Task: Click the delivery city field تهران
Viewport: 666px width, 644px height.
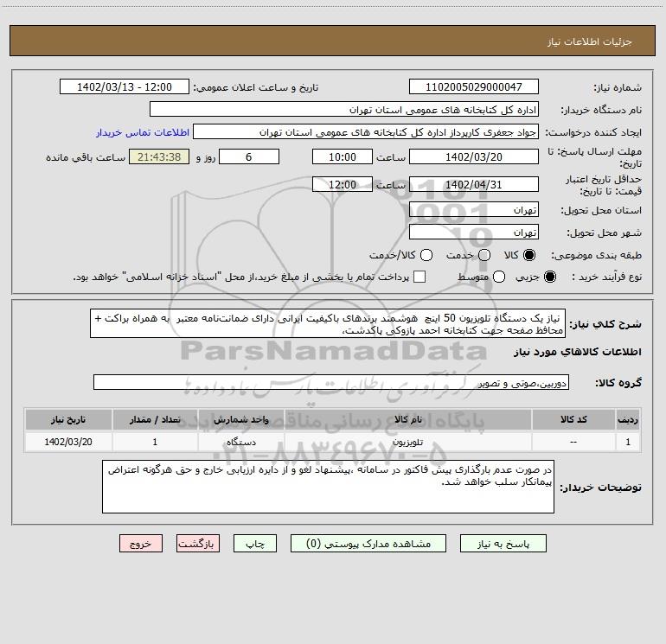Action: [x=474, y=232]
